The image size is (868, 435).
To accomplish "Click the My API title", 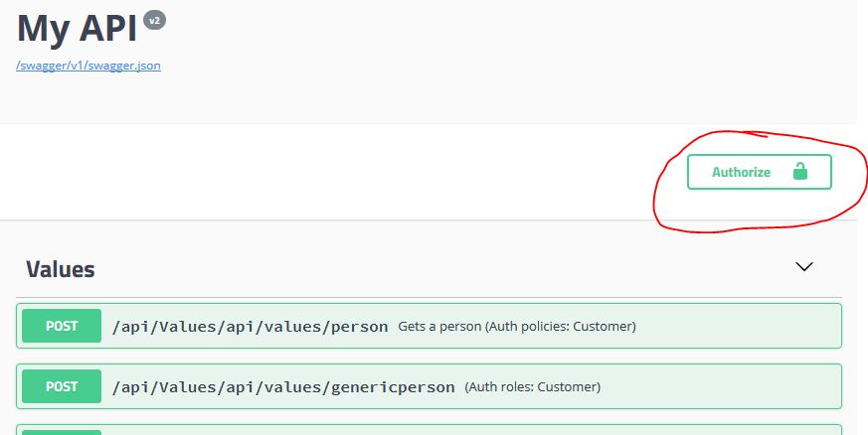I will coord(77,28).
